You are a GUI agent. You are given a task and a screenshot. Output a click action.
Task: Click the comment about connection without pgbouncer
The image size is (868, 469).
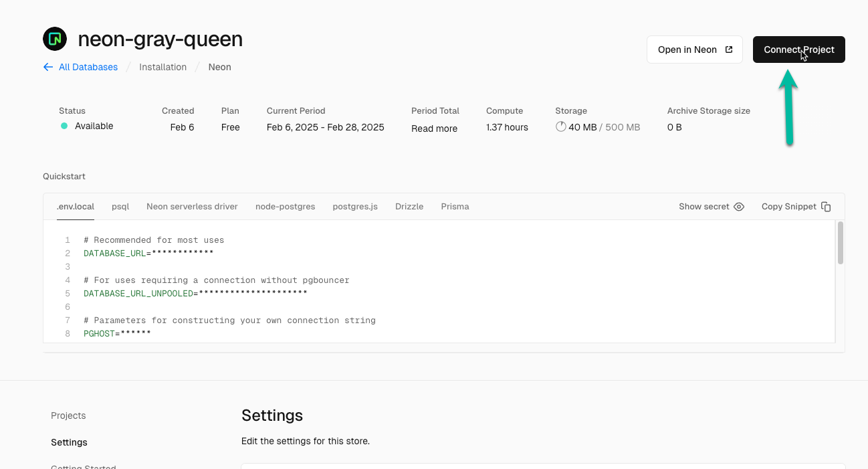click(217, 280)
